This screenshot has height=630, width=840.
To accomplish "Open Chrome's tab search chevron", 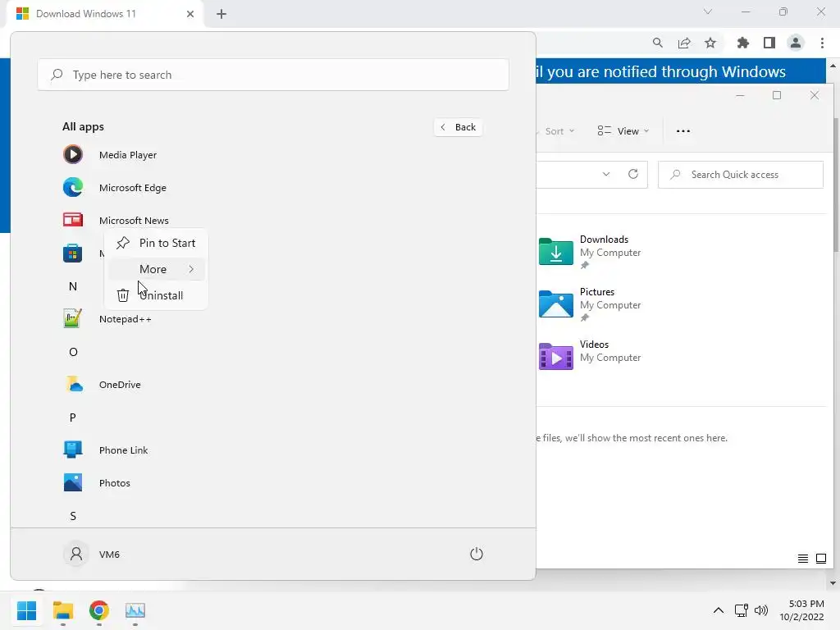I will coord(708,11).
